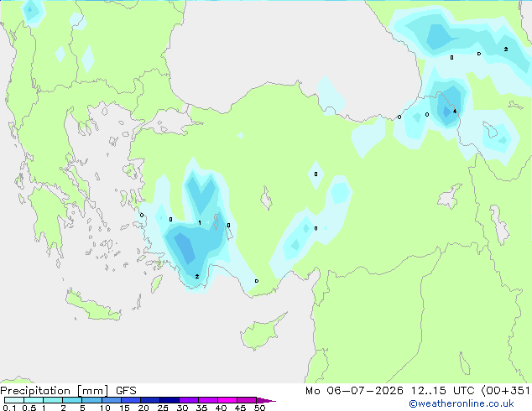Screen dimensions: 532x411
Task: Click the map value '2' in the Caucasus region
Action: pos(506,49)
